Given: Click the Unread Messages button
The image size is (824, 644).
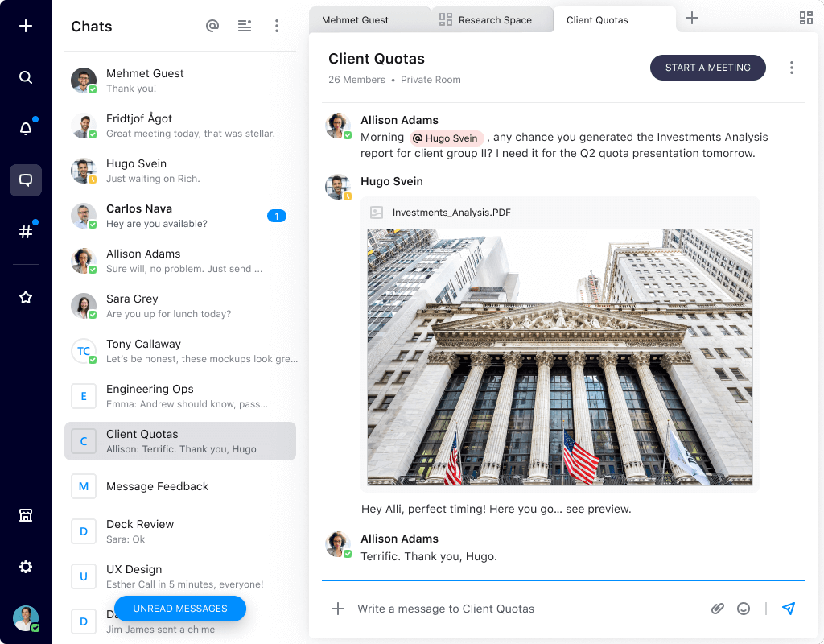Looking at the screenshot, I should tap(180, 609).
